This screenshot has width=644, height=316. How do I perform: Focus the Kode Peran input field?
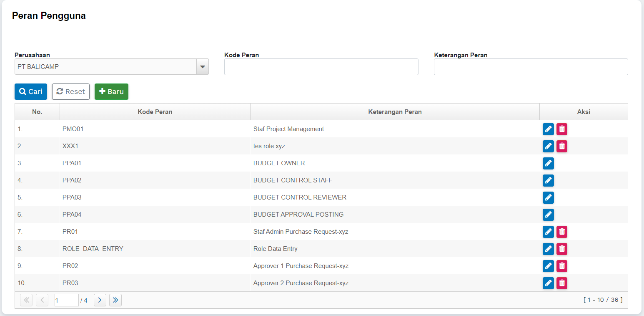[321, 67]
